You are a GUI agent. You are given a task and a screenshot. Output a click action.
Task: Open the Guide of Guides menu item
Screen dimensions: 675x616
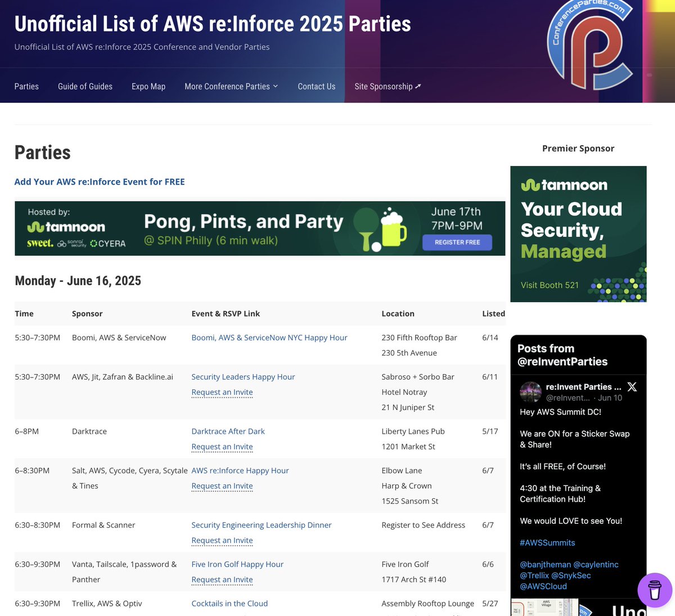pos(85,86)
